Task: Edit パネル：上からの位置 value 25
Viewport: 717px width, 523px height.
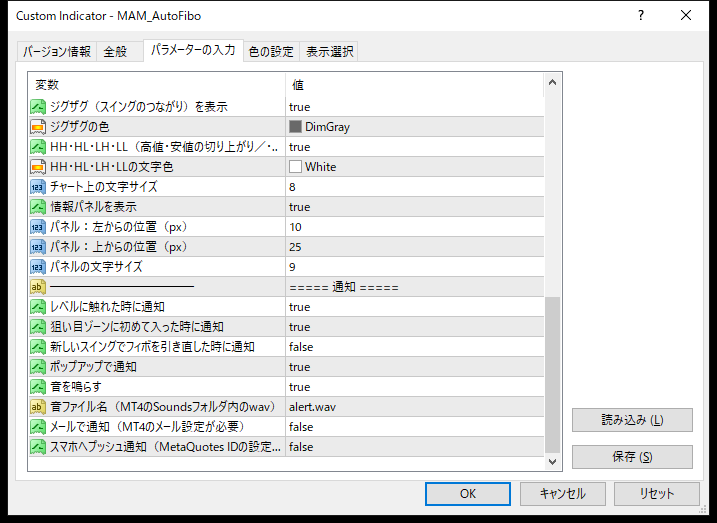Action: [415, 247]
